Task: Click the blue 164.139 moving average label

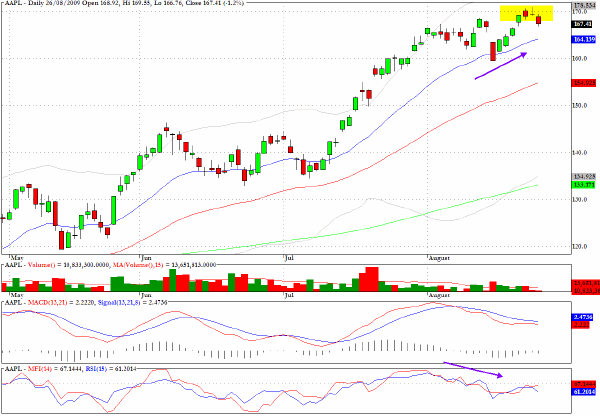Action: pyautogui.click(x=584, y=39)
